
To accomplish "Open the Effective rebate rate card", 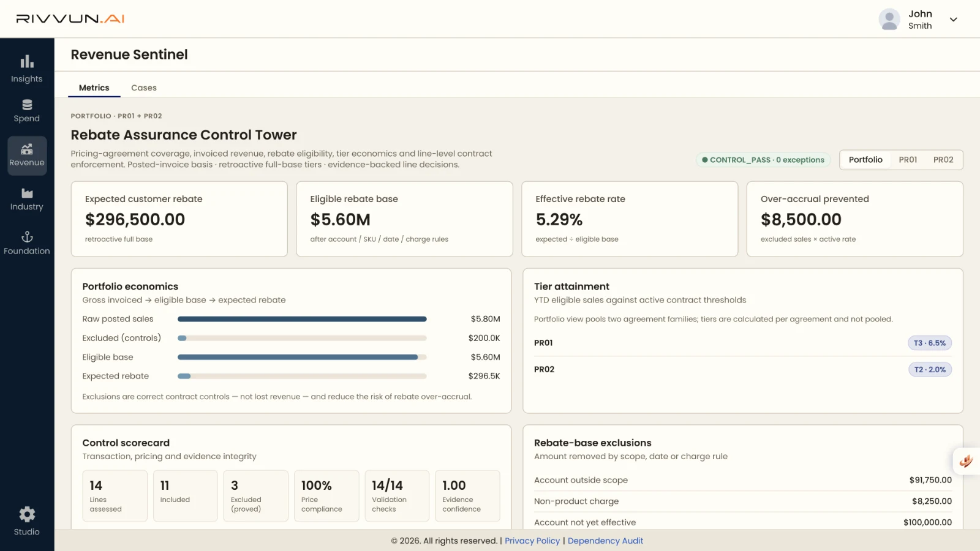I will pyautogui.click(x=630, y=219).
